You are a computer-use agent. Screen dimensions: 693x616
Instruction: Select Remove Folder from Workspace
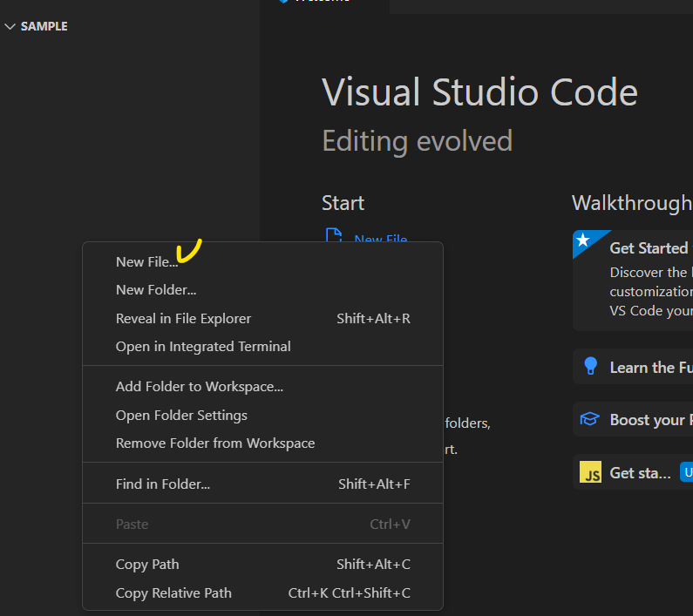coord(262,443)
